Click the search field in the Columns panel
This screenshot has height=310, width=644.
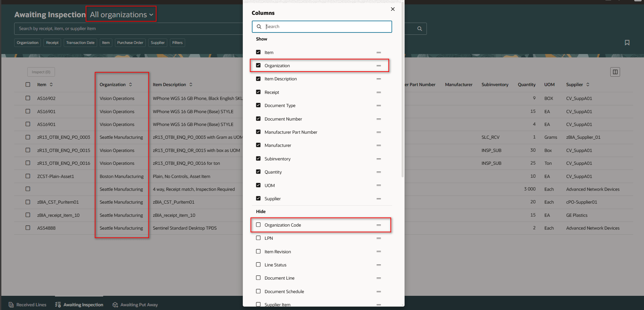324,26
